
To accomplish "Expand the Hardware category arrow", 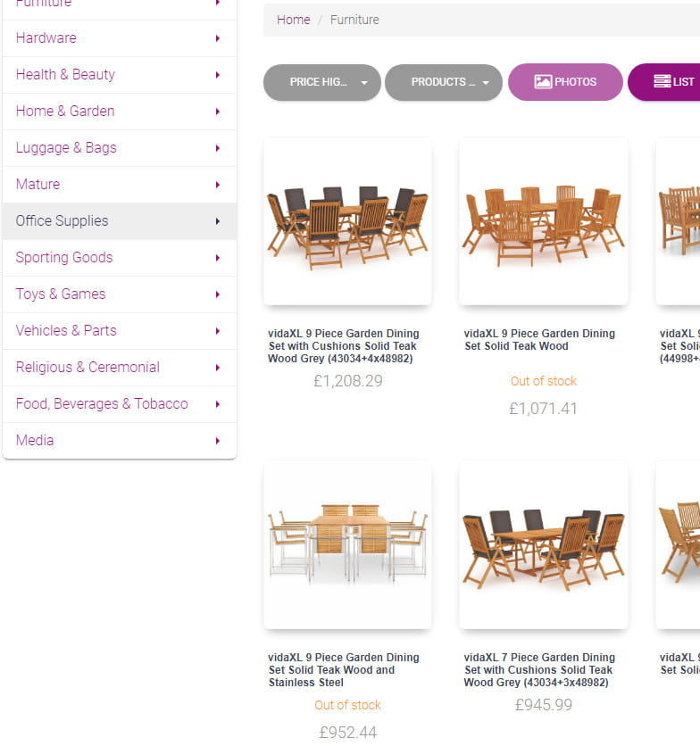I will pyautogui.click(x=217, y=38).
